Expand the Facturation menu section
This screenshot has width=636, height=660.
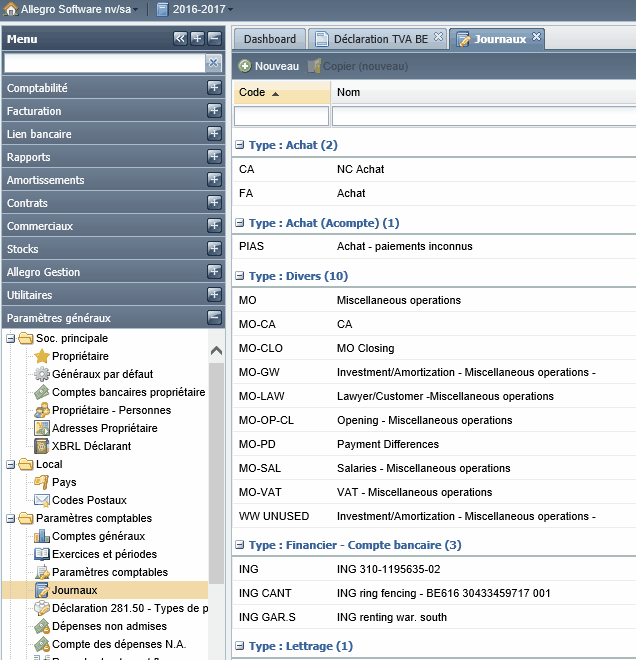click(x=214, y=111)
